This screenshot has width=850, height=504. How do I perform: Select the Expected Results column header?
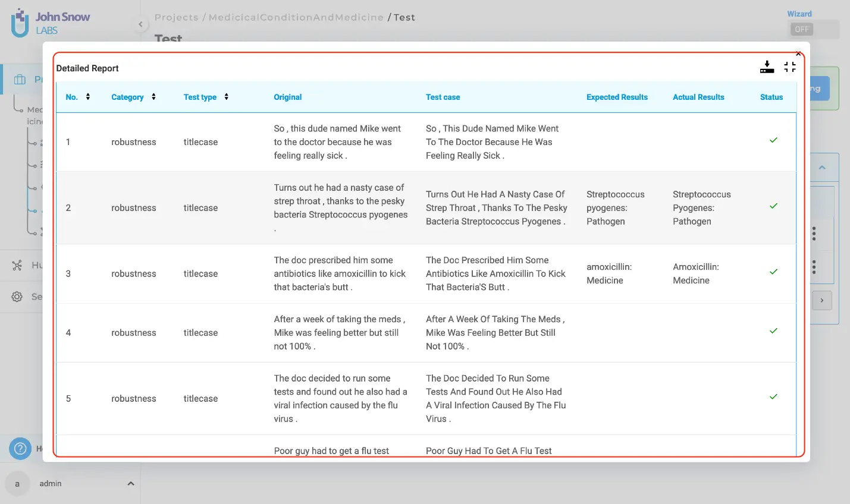617,97
